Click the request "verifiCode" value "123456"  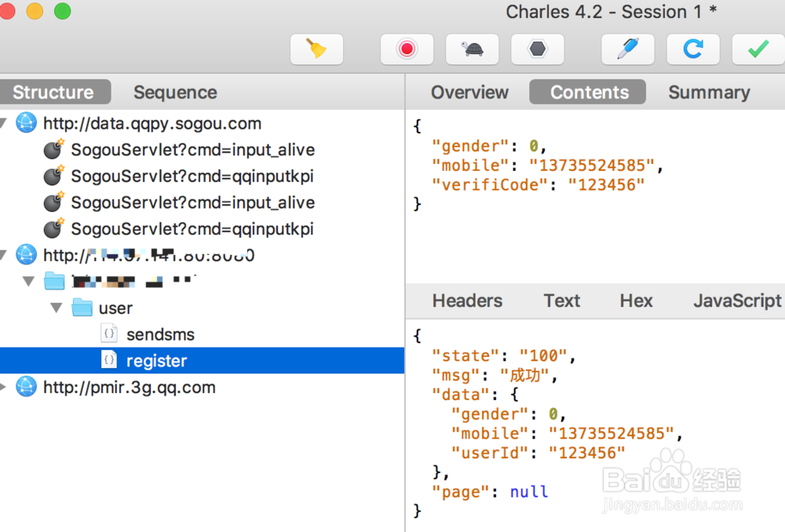(x=606, y=184)
